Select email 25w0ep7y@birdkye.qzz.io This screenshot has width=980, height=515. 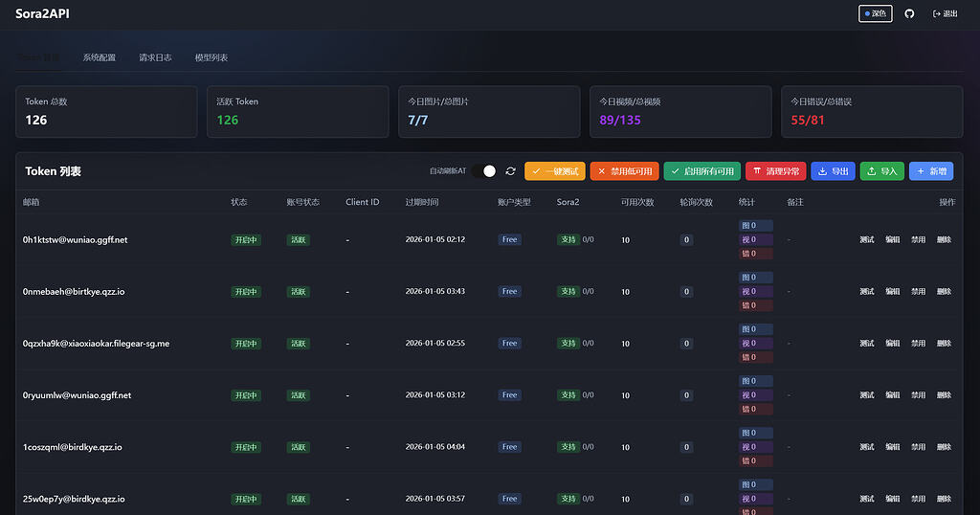click(74, 500)
